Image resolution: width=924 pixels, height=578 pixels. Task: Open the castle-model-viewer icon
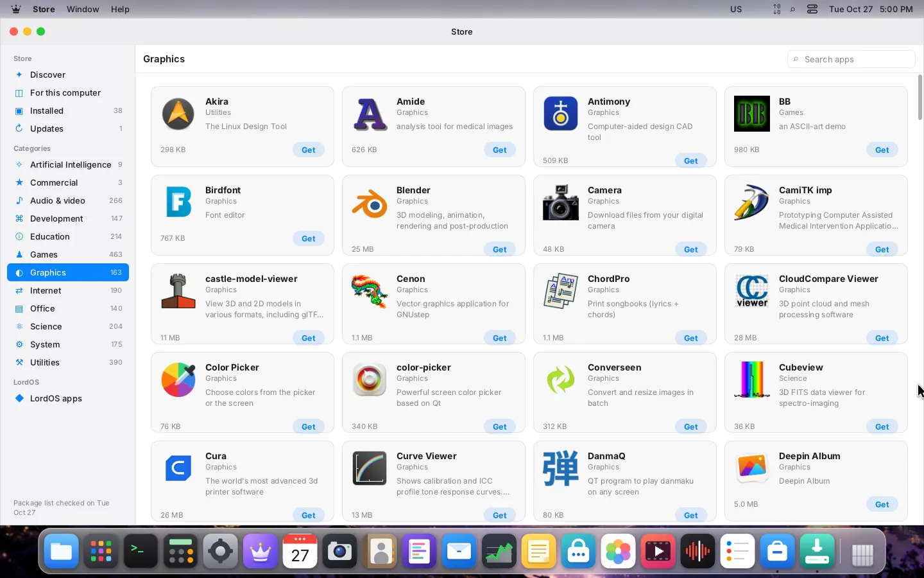(x=178, y=292)
